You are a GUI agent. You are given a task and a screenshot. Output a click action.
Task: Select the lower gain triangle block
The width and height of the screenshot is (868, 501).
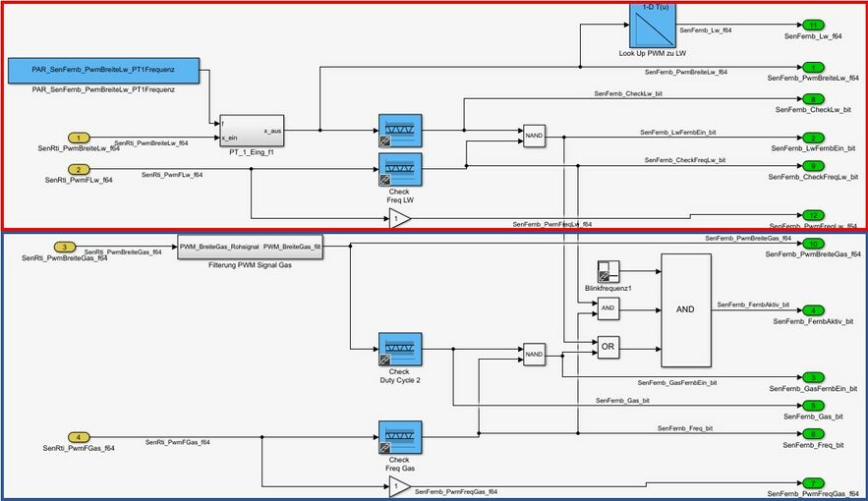point(397,486)
